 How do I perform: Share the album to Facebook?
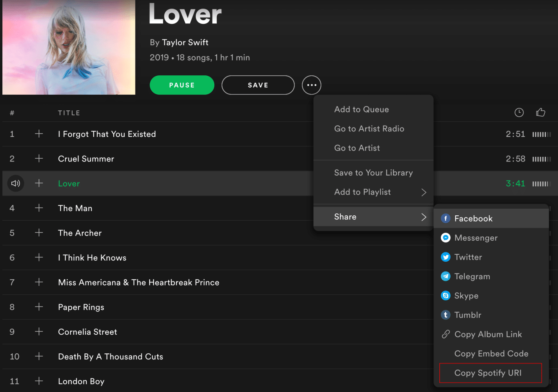click(491, 218)
